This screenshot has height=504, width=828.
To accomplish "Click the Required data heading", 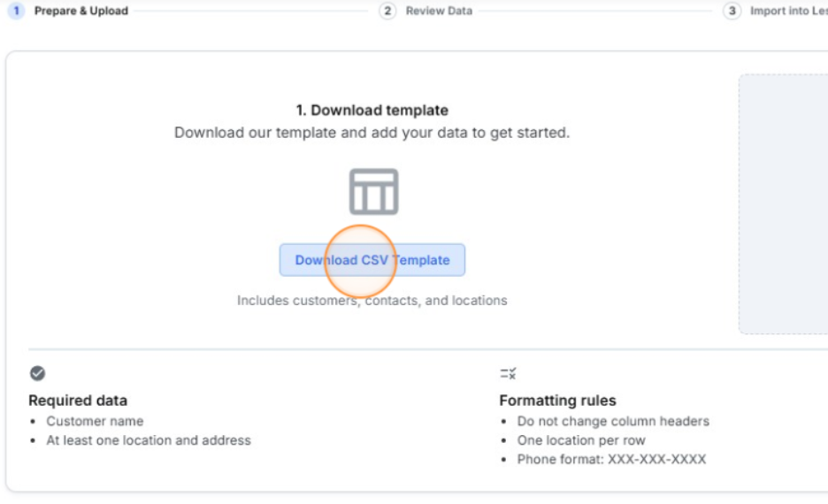I will 78,401.
